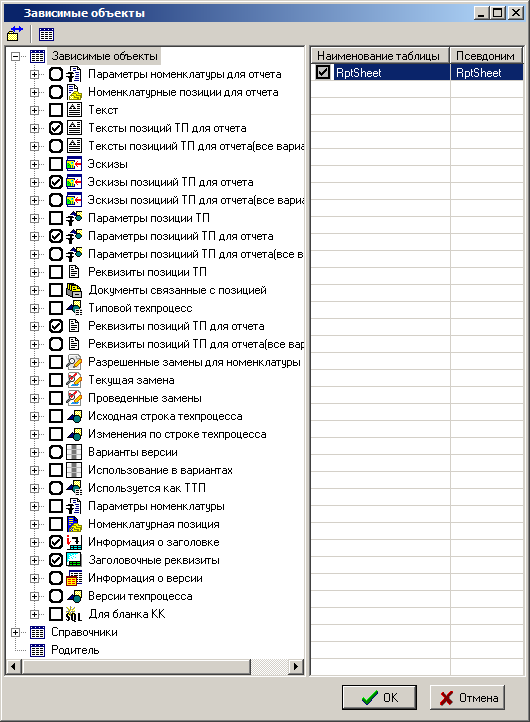
Task: Select the Родитель tree item
Action: 75,650
